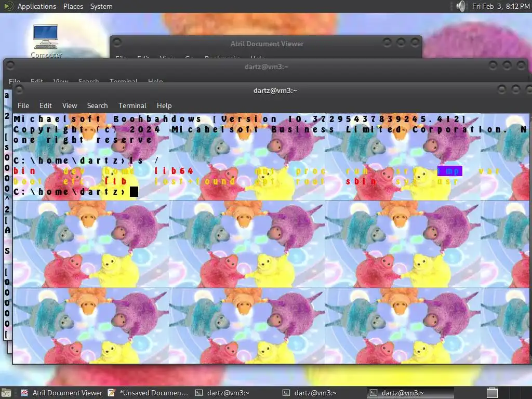Close the middle terminal window
532x399 pixels.
coord(521,65)
